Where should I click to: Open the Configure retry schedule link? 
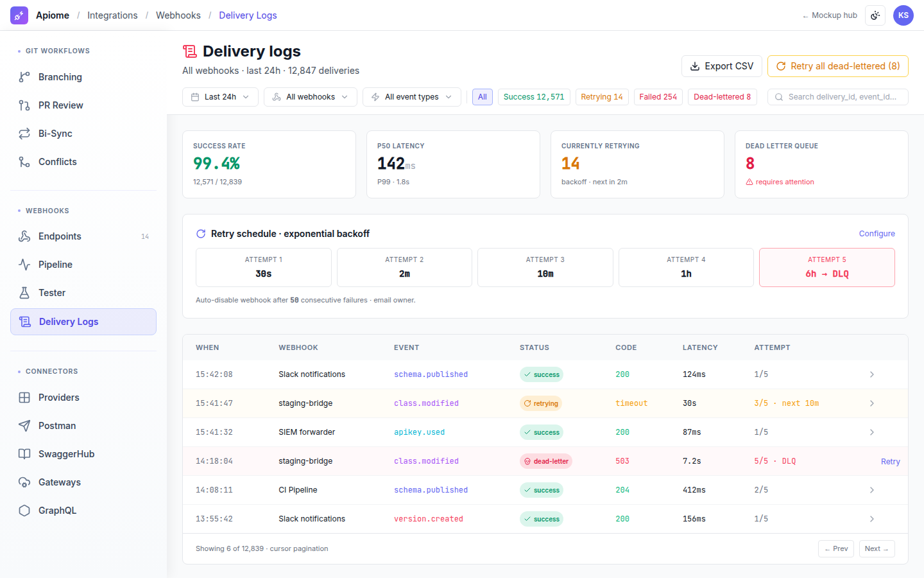[877, 234]
